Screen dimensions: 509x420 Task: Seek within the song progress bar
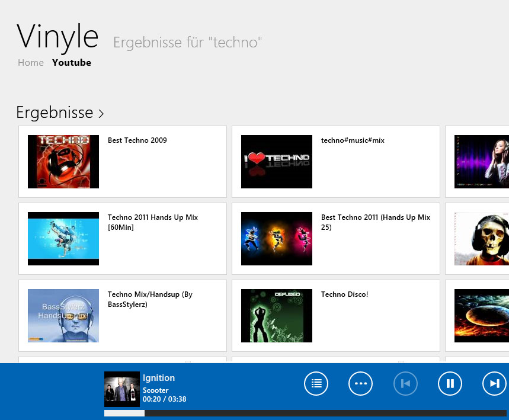point(305,413)
